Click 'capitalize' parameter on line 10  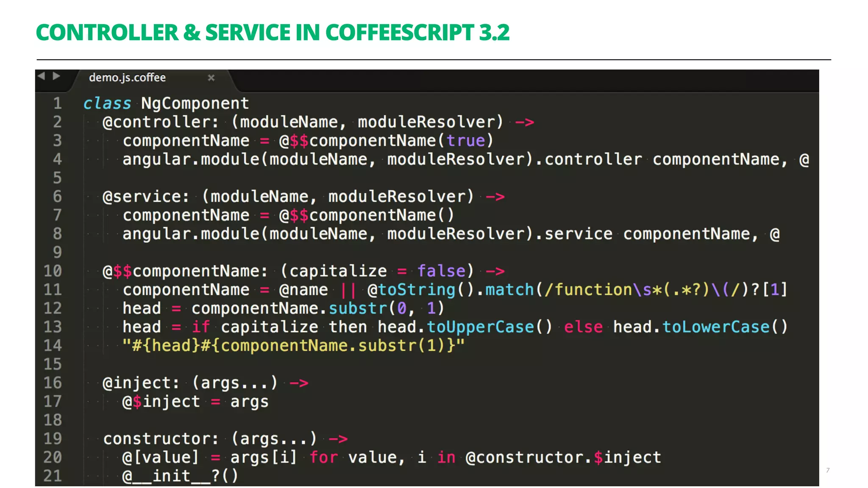pyautogui.click(x=338, y=271)
